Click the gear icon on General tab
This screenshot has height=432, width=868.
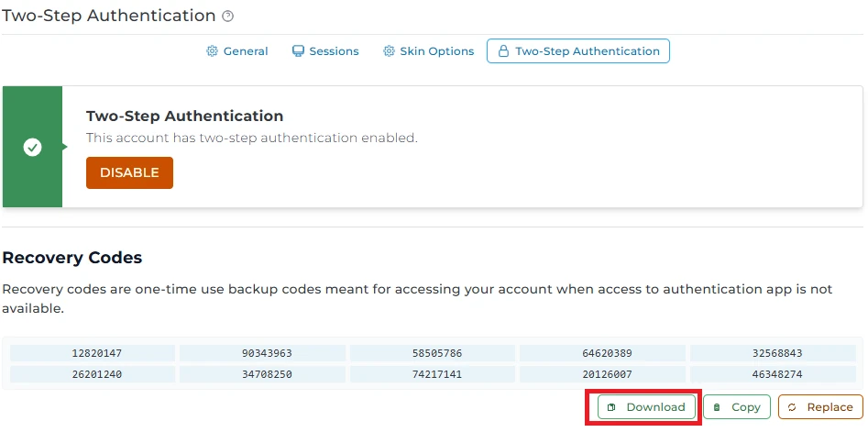point(213,51)
